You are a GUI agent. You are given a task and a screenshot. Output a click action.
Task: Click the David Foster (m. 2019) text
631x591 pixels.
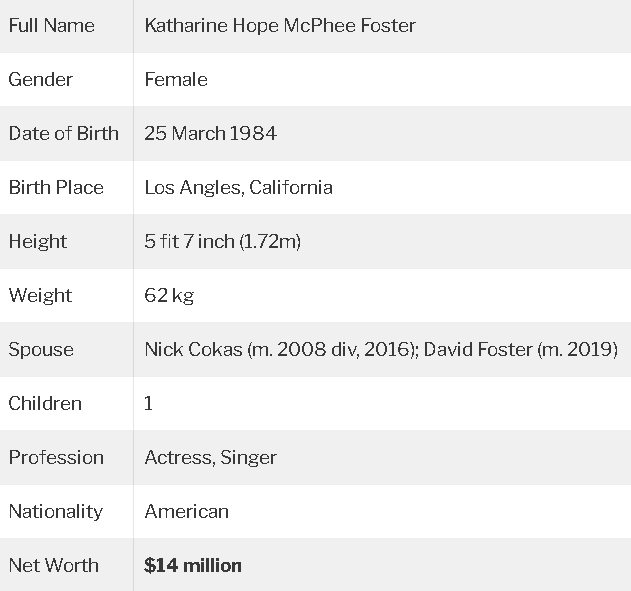521,349
